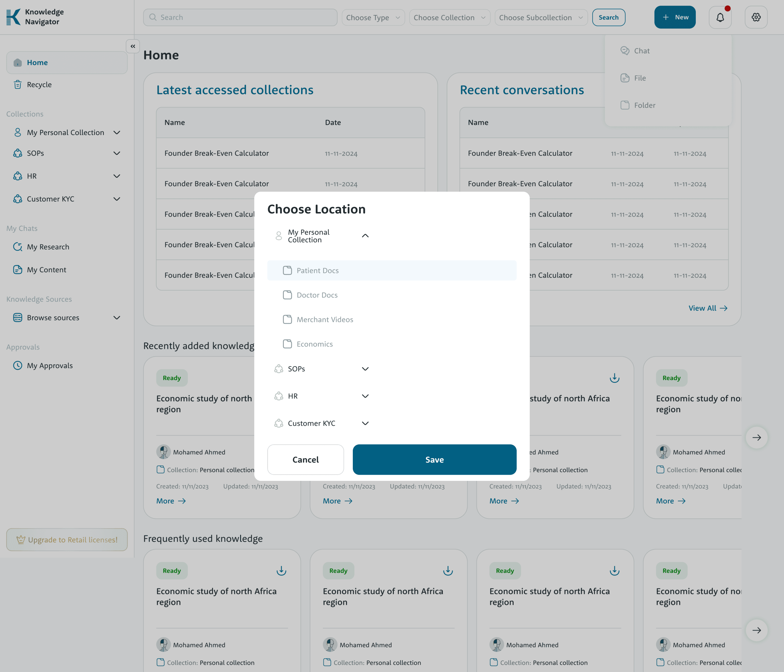Collapse My Personal Collection in dialog
This screenshot has height=672, width=784.
[365, 236]
